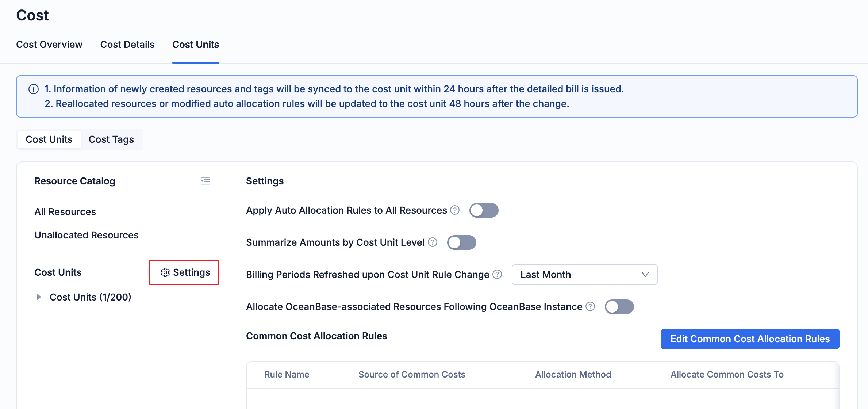The height and width of the screenshot is (409, 868).
Task: Click the Rule Name column header
Action: [x=287, y=375]
